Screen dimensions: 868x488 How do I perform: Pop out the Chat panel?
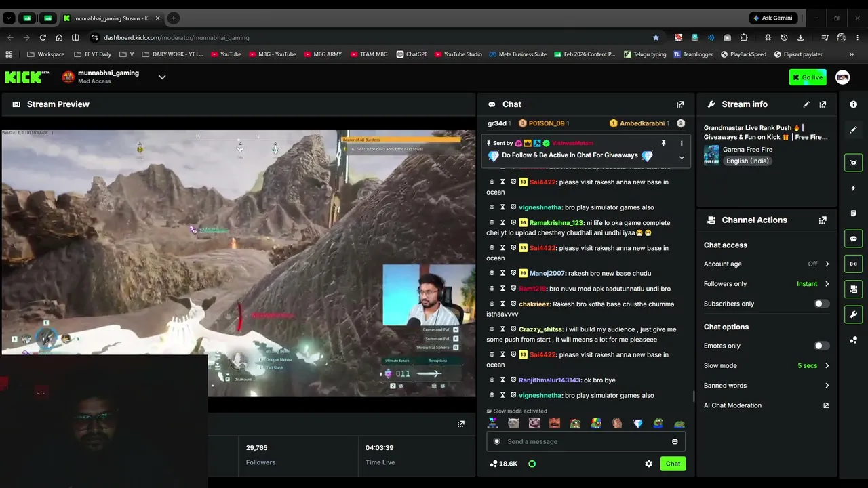point(680,104)
